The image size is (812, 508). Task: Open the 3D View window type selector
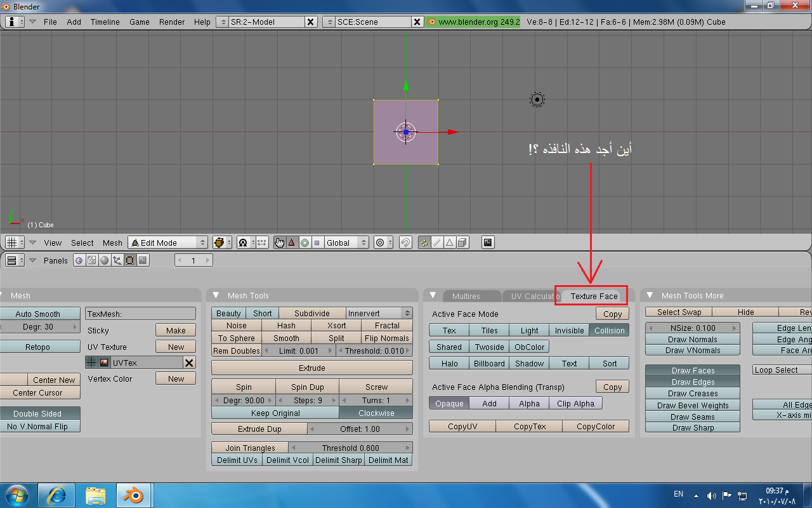[x=15, y=243]
